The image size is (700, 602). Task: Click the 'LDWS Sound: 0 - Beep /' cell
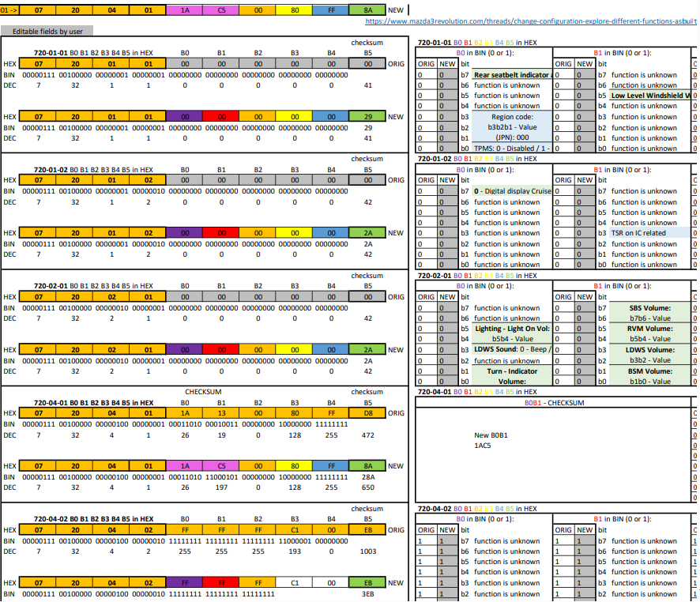point(512,349)
